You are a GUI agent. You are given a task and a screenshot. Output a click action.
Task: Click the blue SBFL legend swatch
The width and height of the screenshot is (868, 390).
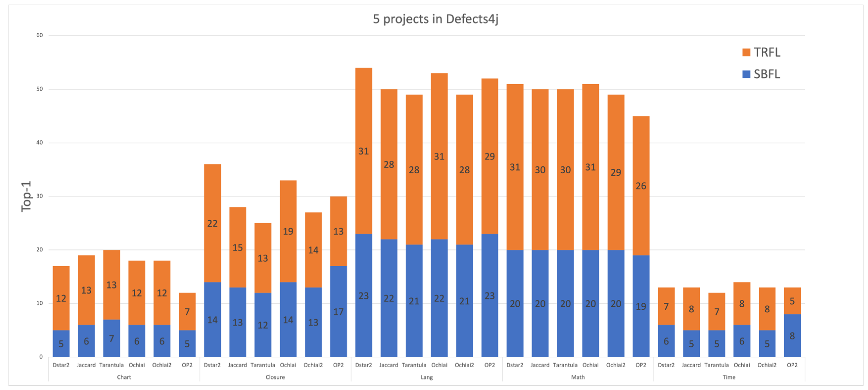746,74
